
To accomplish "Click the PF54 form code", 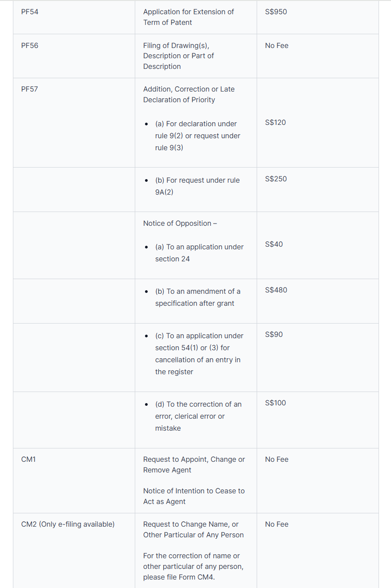I will [x=30, y=12].
